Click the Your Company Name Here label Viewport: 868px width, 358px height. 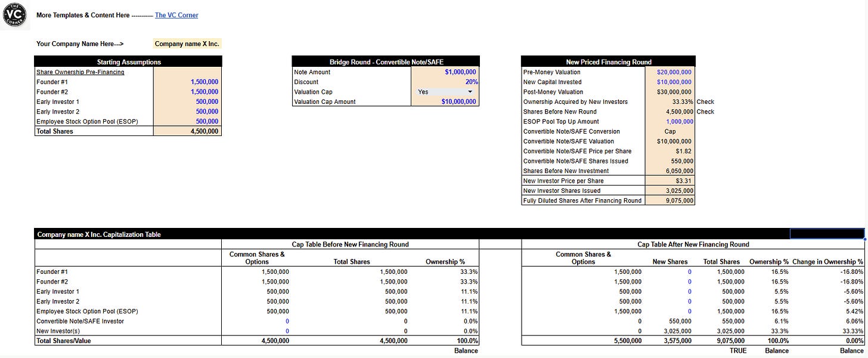[x=80, y=44]
